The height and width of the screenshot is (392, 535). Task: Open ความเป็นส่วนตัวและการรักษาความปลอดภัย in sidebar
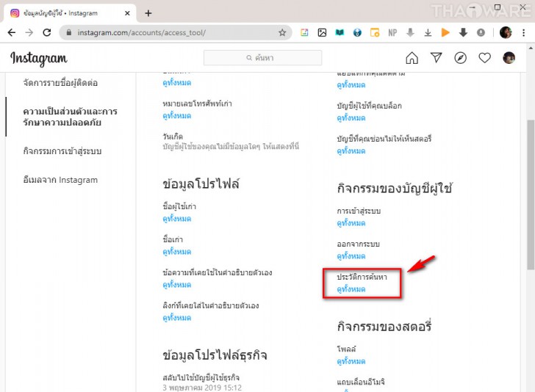click(x=71, y=117)
